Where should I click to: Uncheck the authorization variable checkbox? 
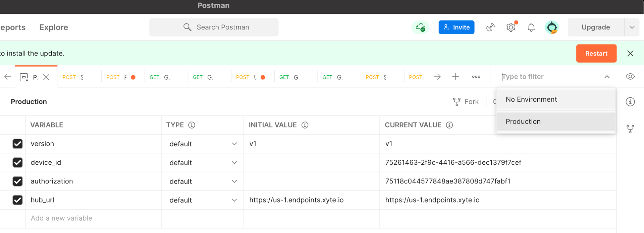pyautogui.click(x=17, y=181)
